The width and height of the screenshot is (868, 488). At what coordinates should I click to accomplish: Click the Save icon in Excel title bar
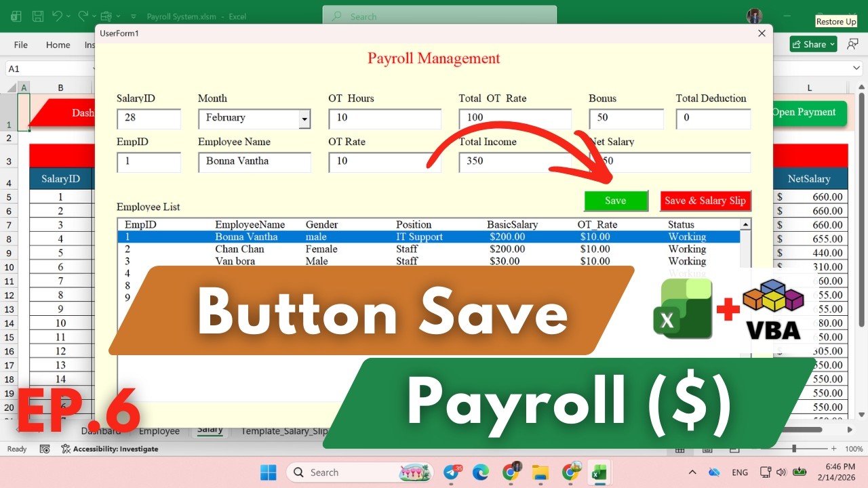click(38, 16)
